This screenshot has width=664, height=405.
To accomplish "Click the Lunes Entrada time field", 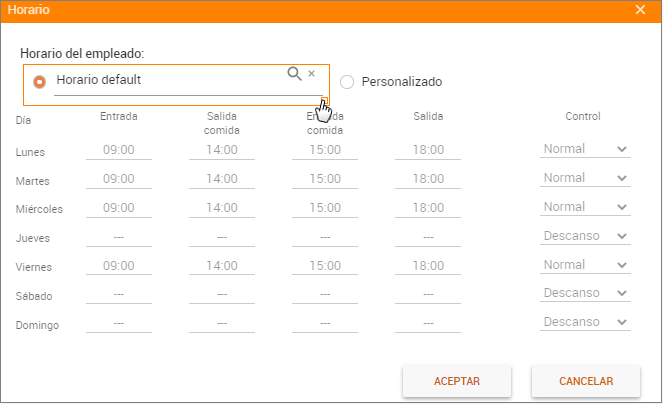I will click(x=119, y=150).
